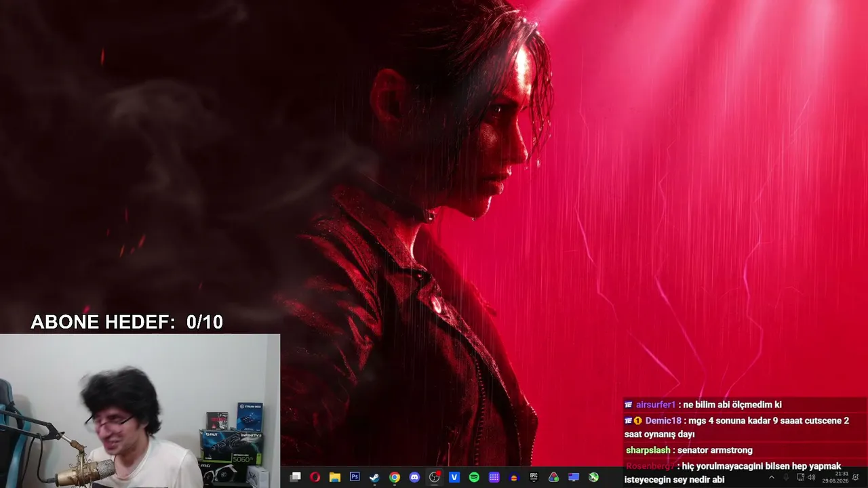Viewport: 868px width, 488px height.
Task: Open the purple grid app on the taskbar
Action: click(x=494, y=477)
